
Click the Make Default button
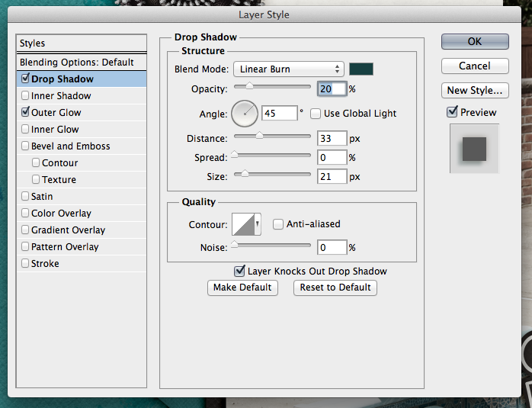click(x=242, y=288)
